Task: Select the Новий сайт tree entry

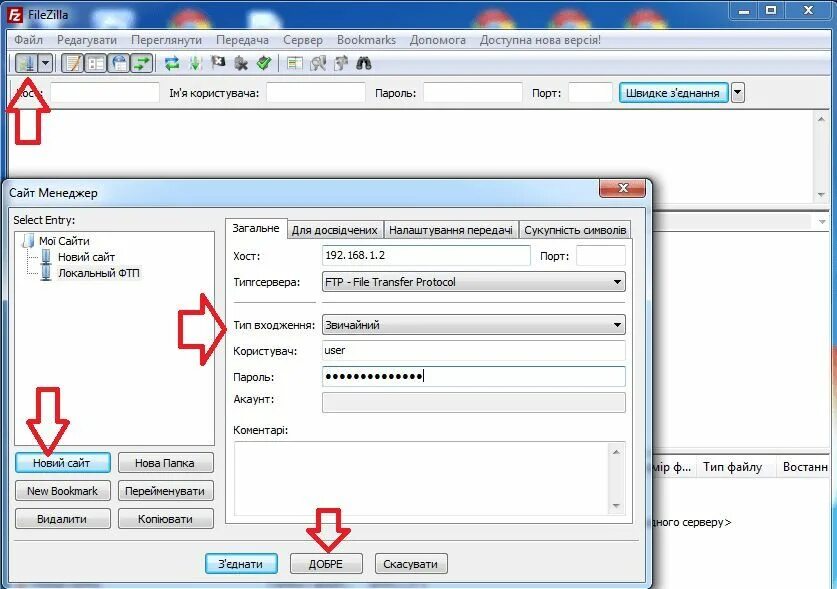Action: tap(86, 257)
